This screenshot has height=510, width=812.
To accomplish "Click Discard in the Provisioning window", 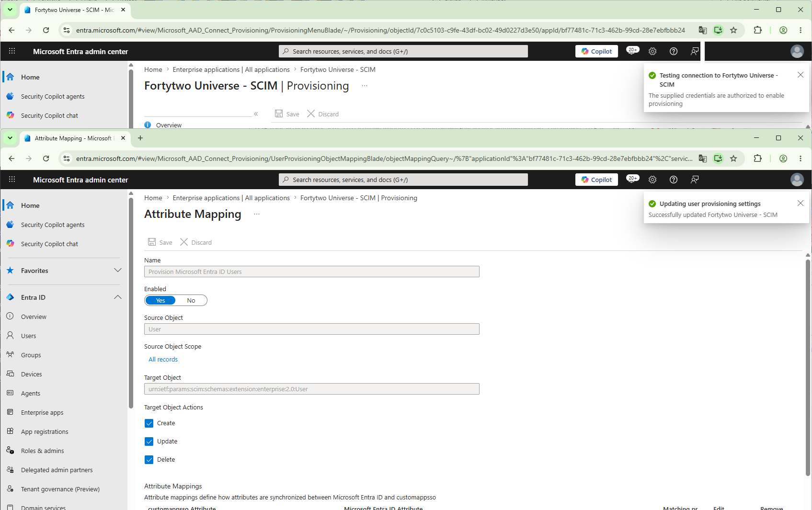I will point(323,114).
